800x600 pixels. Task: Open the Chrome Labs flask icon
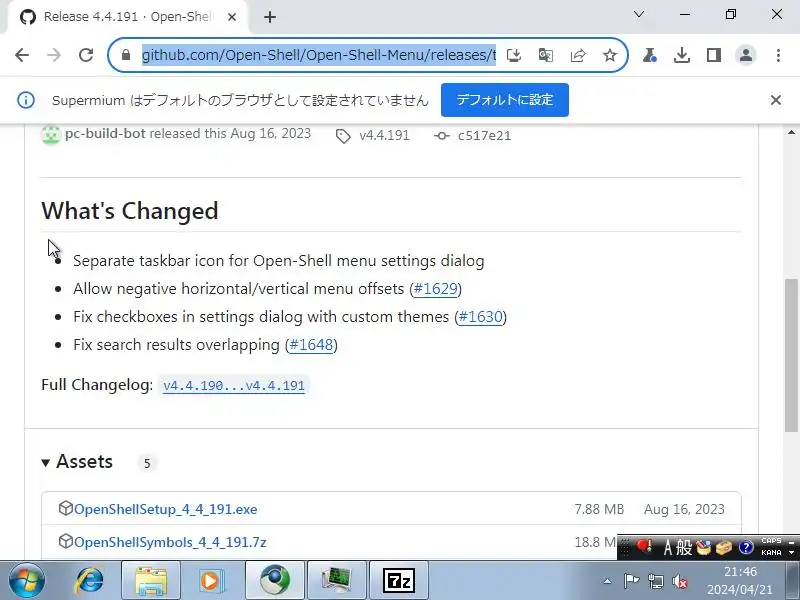coord(649,55)
